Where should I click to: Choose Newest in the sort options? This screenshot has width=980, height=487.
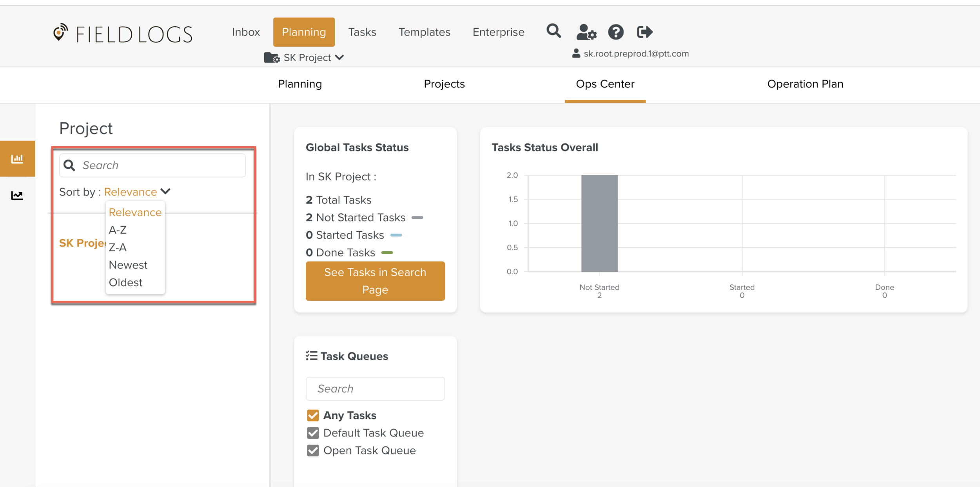coord(128,265)
